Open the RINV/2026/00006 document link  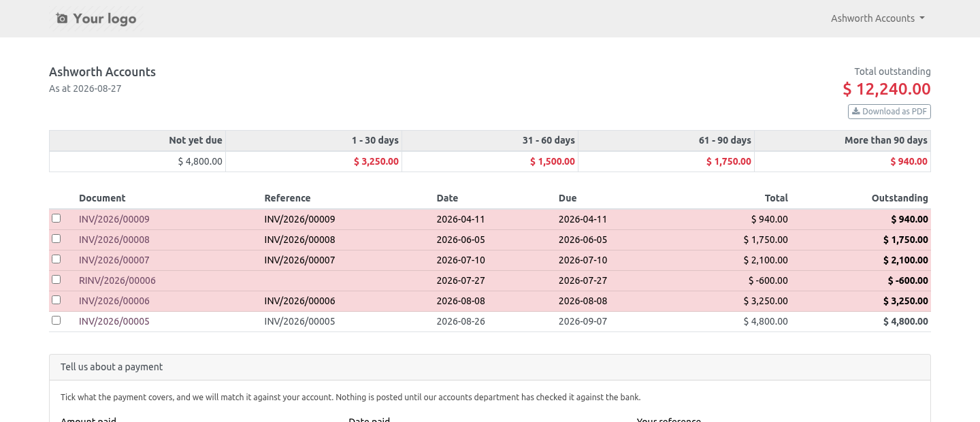point(117,280)
